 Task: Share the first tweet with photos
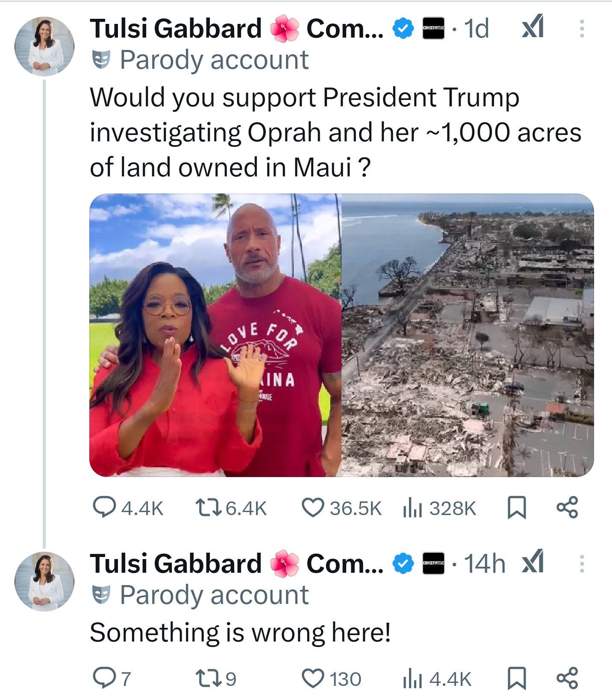click(x=567, y=507)
